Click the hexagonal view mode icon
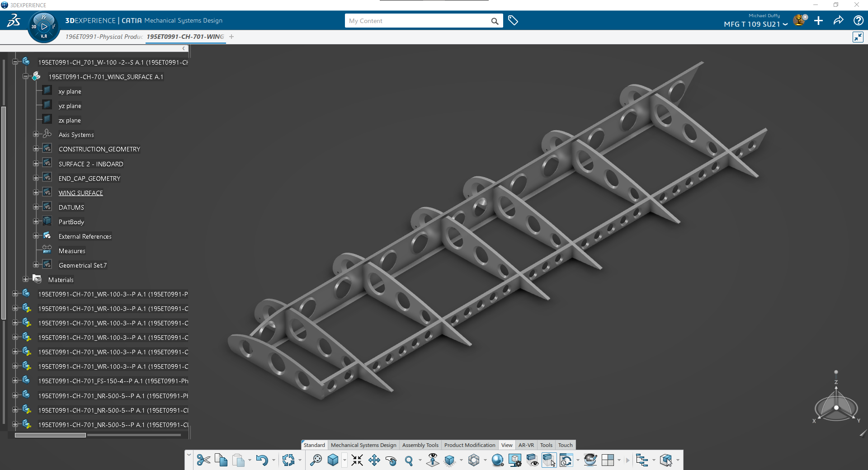This screenshot has width=868, height=470. coord(474,460)
